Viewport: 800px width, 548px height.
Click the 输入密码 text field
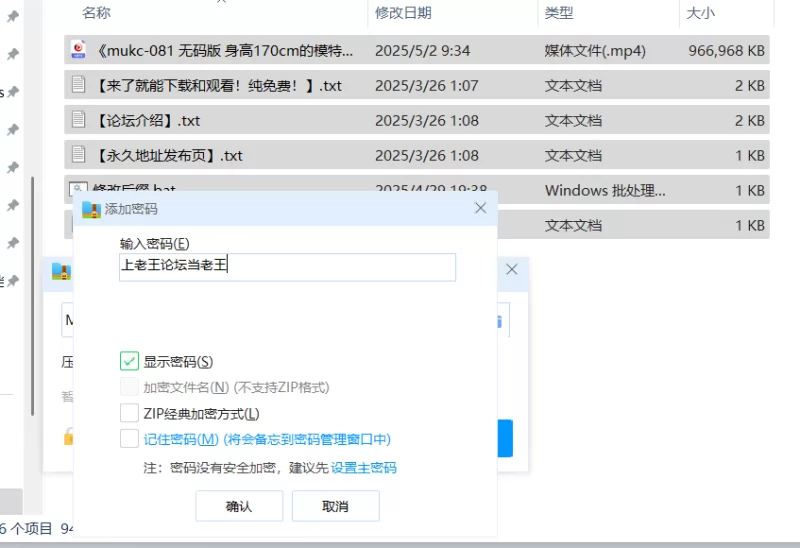[287, 267]
